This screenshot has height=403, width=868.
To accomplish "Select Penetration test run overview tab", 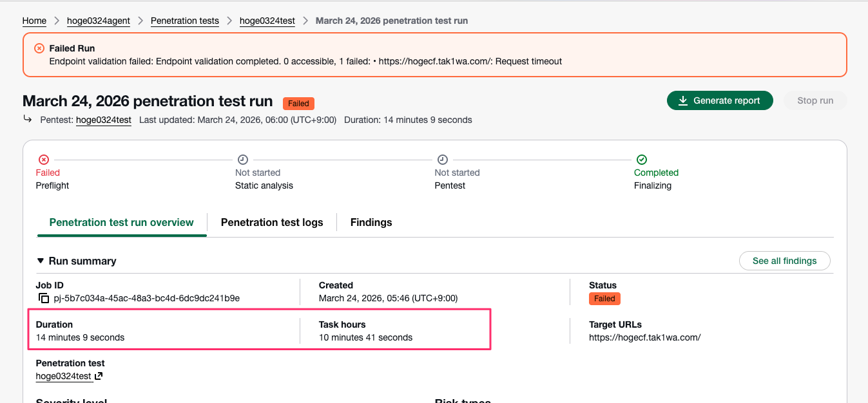I will pyautogui.click(x=121, y=222).
